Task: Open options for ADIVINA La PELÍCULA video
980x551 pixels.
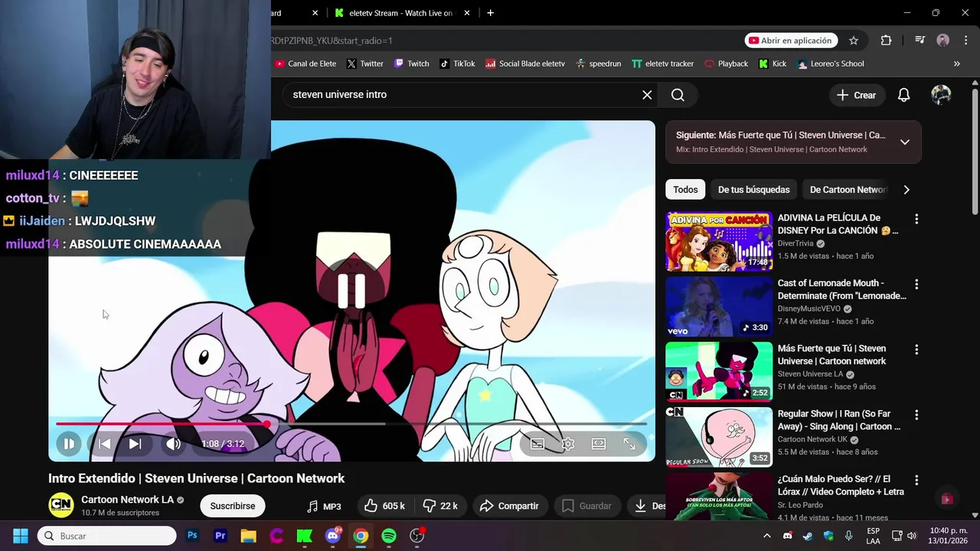Action: coord(916,219)
